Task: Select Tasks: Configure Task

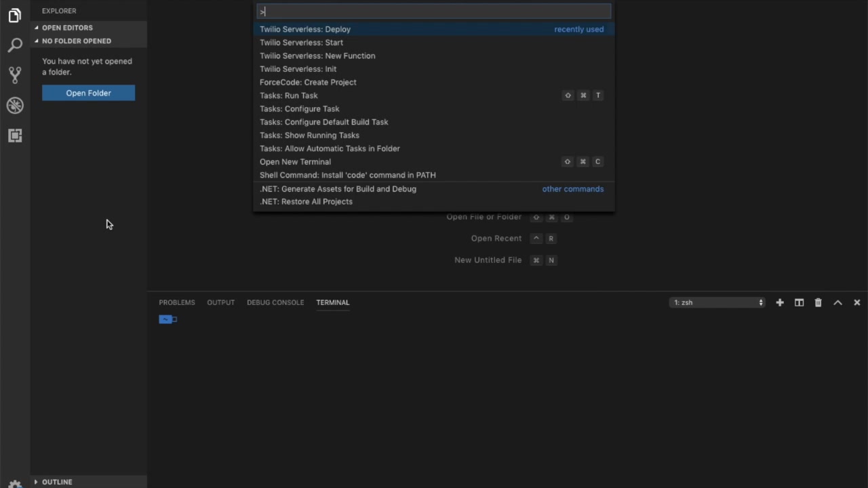Action: tap(434, 108)
